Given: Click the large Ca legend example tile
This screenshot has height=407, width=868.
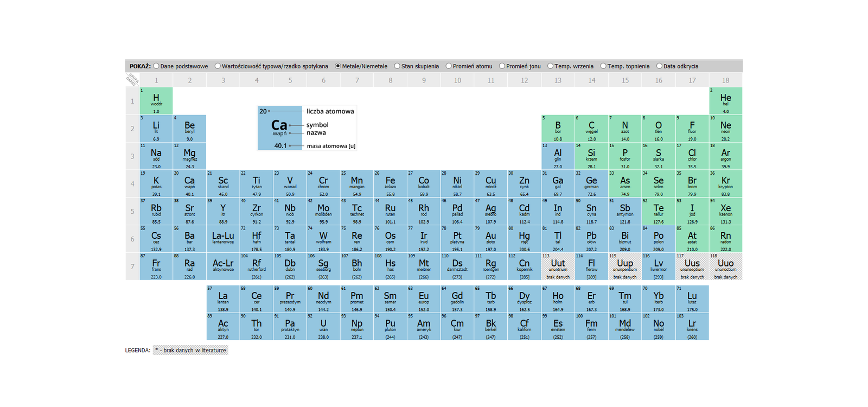Looking at the screenshot, I should (279, 128).
